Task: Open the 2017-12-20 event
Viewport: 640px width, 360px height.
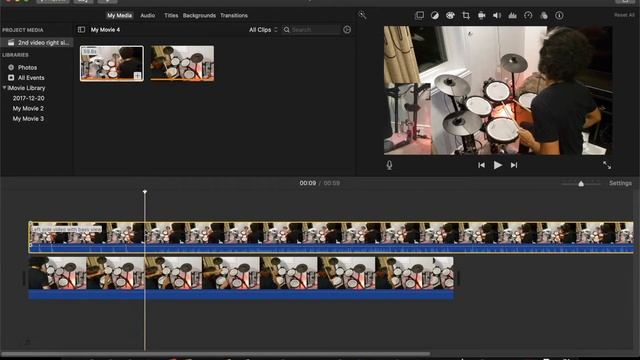Action: click(x=29, y=98)
